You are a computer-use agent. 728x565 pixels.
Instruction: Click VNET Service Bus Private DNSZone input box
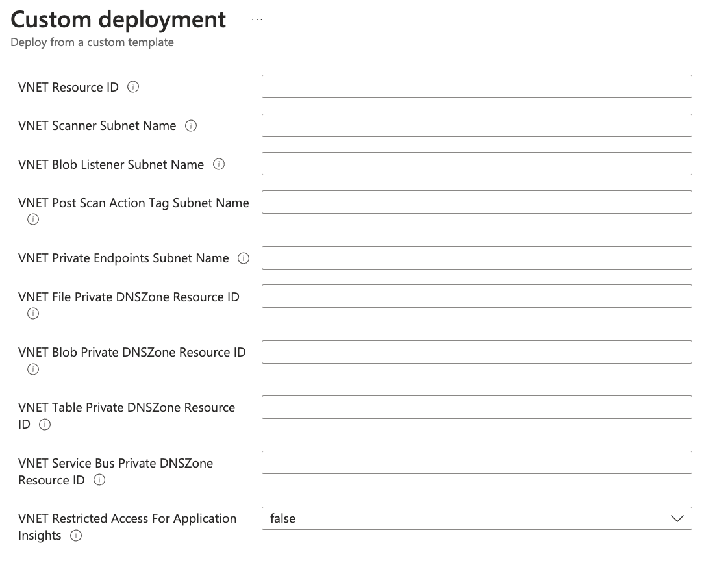pyautogui.click(x=477, y=462)
